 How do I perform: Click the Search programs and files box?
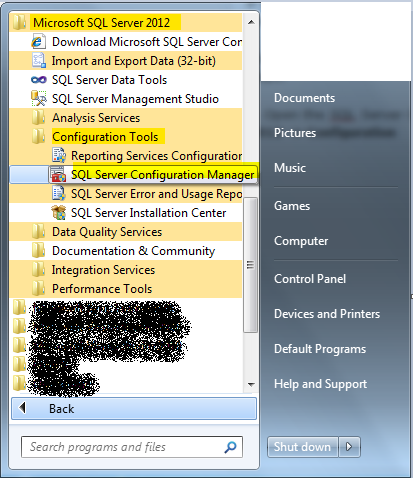point(132,447)
